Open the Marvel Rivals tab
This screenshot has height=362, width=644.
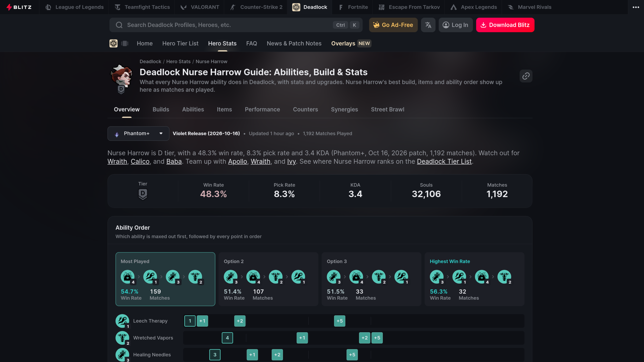coord(529,7)
